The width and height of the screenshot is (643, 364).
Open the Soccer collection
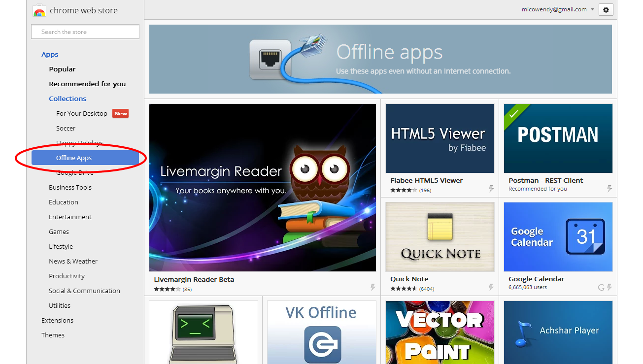click(x=66, y=129)
